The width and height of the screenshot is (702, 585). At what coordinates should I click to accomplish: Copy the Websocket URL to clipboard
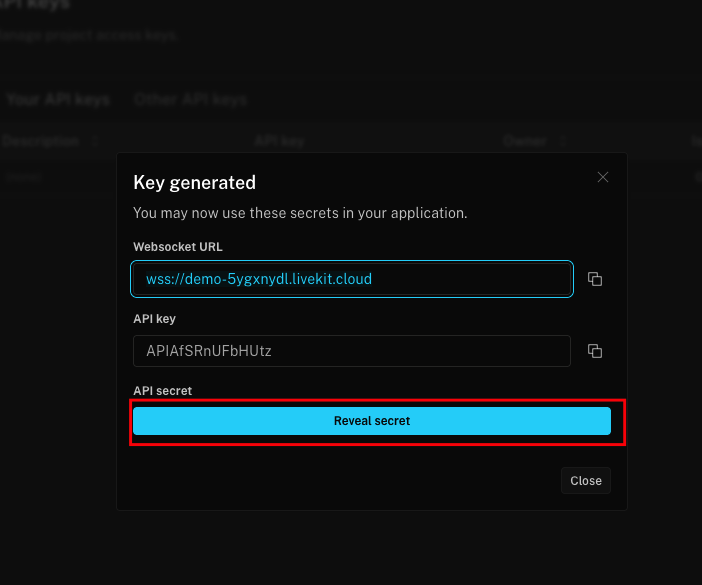pos(594,279)
